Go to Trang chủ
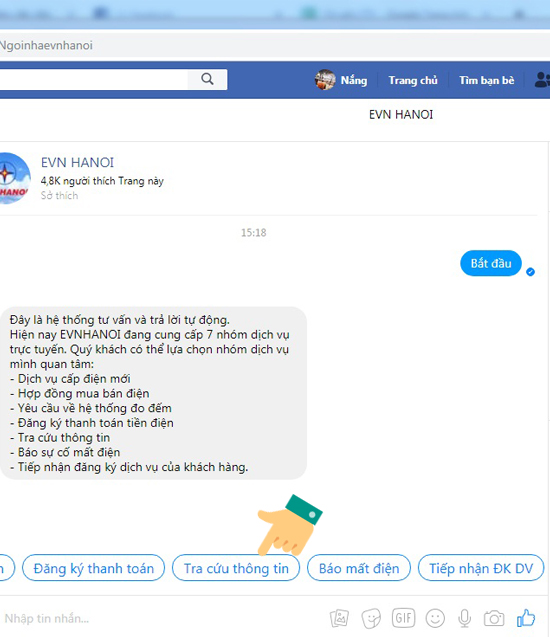Image resolution: width=550 pixels, height=637 pixels. click(x=413, y=80)
